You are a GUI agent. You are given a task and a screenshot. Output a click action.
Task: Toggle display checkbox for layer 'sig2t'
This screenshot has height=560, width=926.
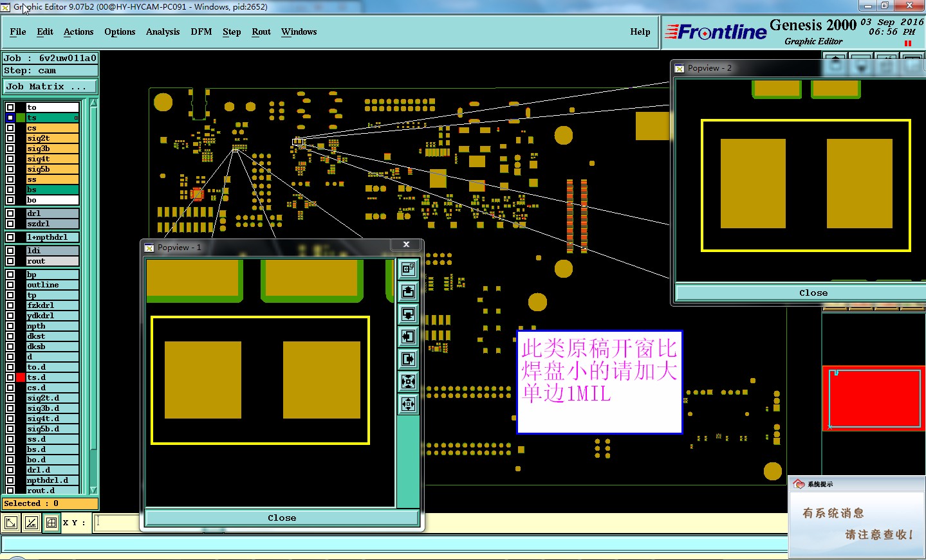(10, 138)
